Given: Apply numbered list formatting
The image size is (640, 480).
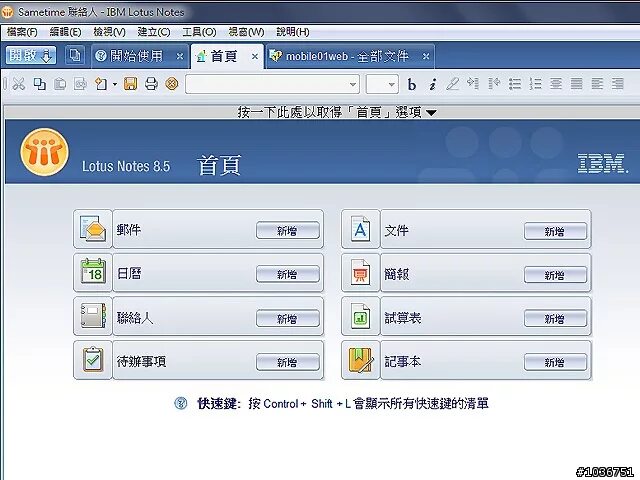Looking at the screenshot, I should click(536, 84).
